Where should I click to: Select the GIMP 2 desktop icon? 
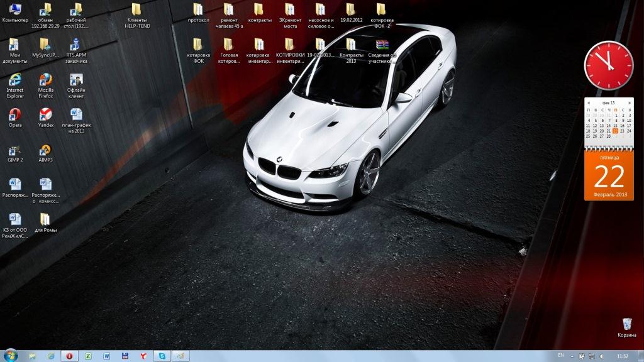coord(15,151)
